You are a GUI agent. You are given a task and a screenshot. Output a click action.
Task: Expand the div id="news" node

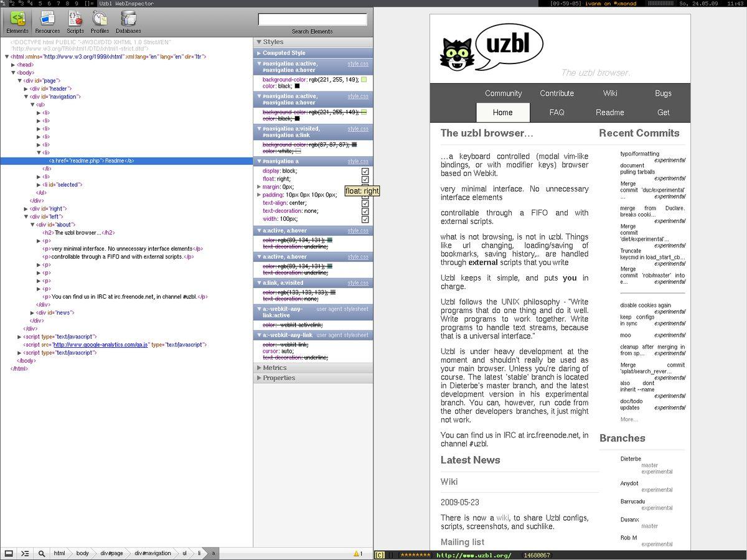point(32,313)
